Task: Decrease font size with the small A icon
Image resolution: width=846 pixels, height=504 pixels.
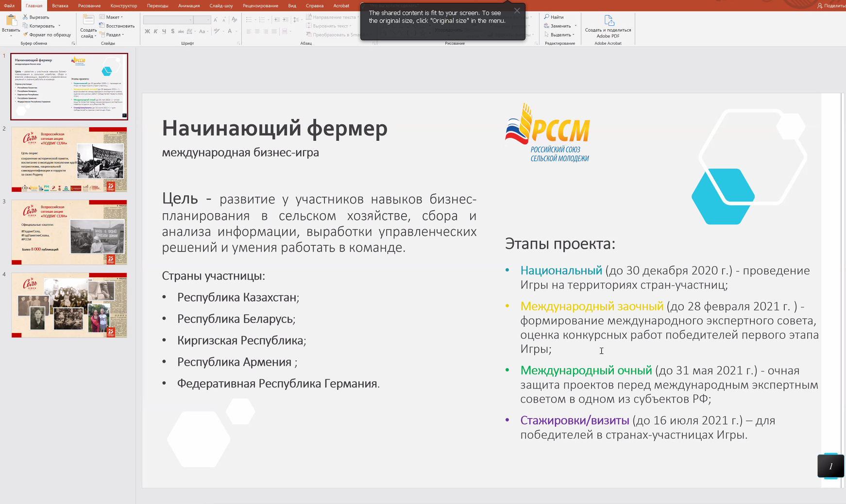Action: click(x=224, y=20)
